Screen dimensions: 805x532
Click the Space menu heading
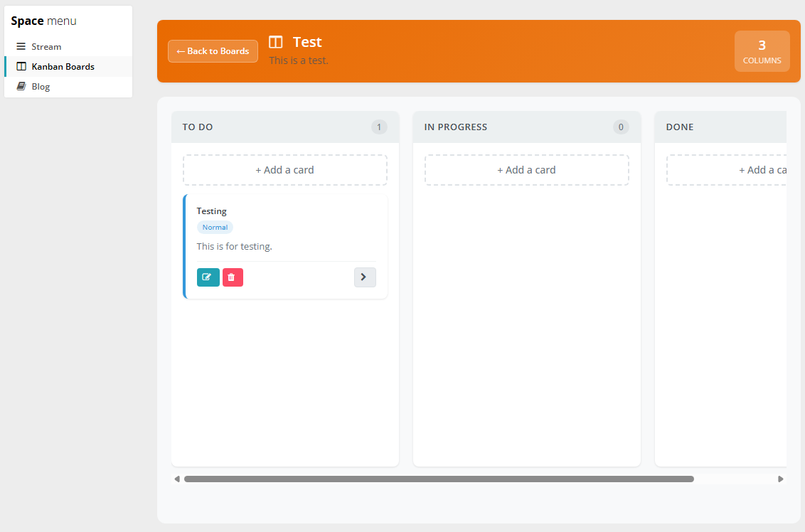coord(43,21)
